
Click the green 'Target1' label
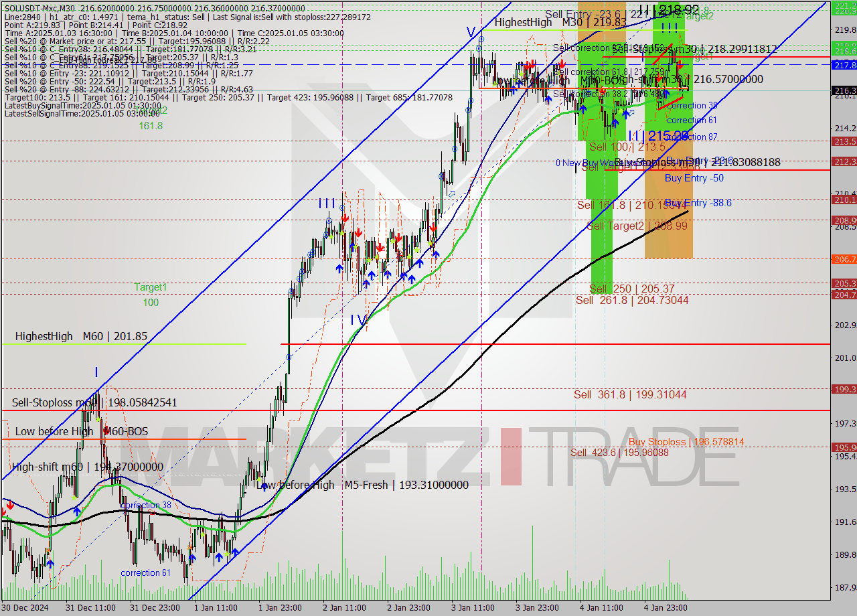[151, 287]
